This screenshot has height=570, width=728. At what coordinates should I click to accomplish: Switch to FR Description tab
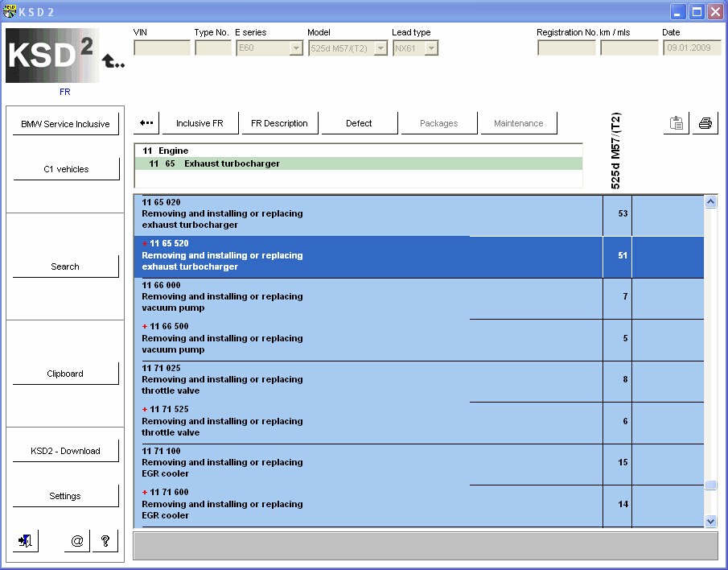(279, 123)
